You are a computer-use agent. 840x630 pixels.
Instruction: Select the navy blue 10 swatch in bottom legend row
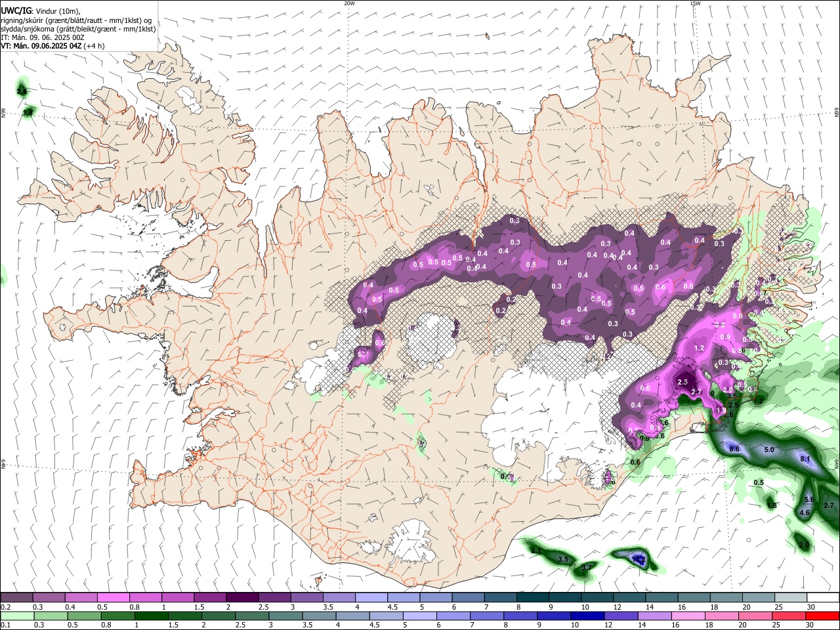point(586,616)
